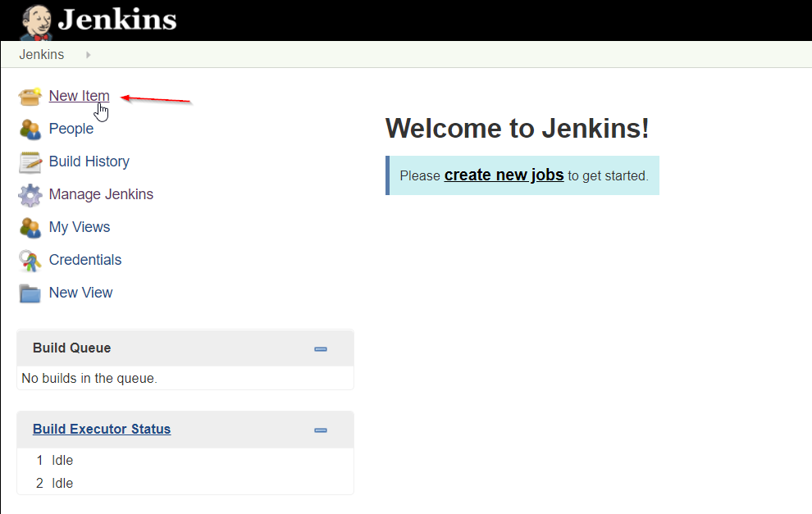Select Manage Jenkins from the sidebar menu
The height and width of the screenshot is (514, 812).
tap(101, 194)
